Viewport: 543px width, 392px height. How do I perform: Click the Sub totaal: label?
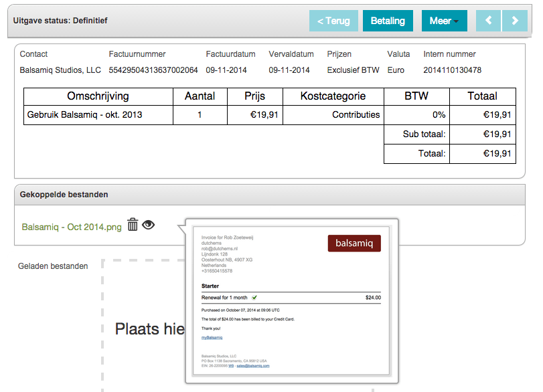(424, 134)
